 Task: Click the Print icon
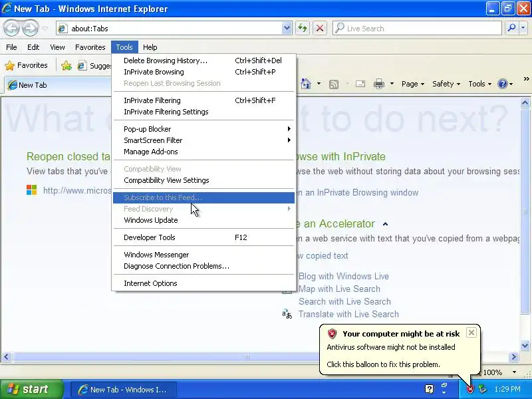click(x=378, y=84)
